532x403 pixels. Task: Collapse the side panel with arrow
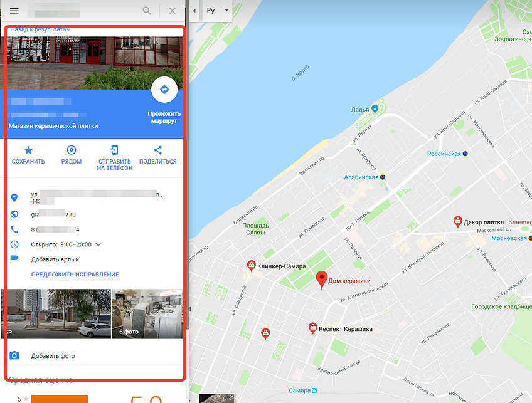[x=194, y=11]
